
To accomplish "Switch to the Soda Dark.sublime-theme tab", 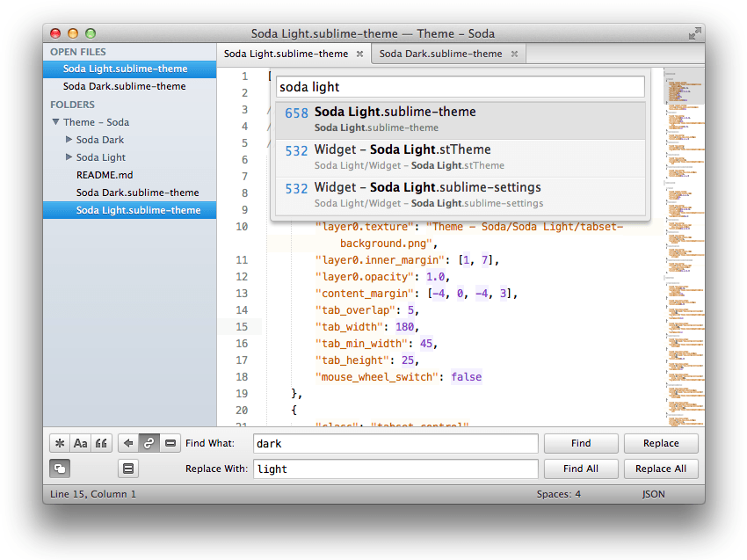I will (x=444, y=53).
